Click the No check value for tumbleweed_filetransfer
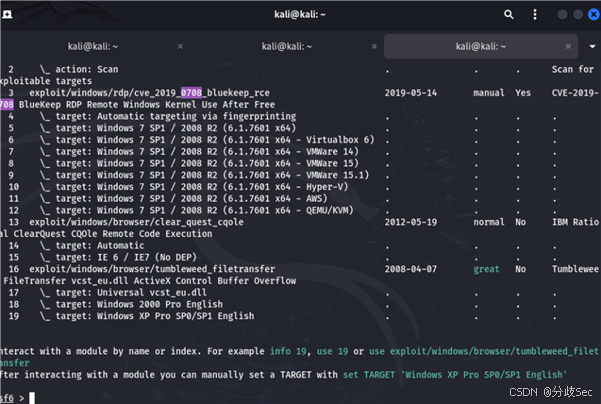This screenshot has height=404, width=601. pyautogui.click(x=521, y=269)
